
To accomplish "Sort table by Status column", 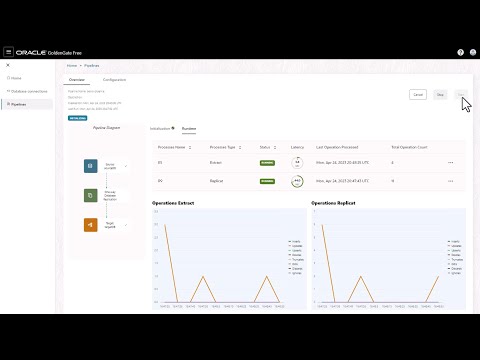I will [275, 147].
